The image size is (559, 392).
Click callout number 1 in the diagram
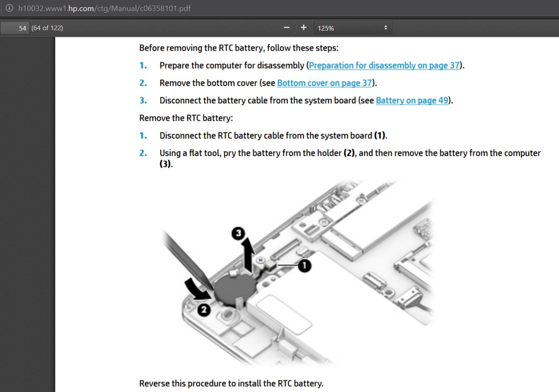click(x=304, y=266)
